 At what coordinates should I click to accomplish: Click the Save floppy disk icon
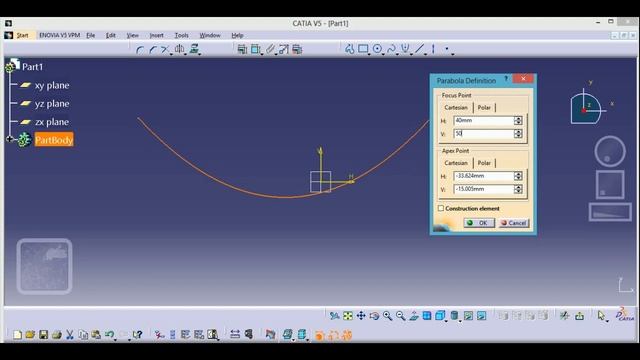[x=43, y=335]
